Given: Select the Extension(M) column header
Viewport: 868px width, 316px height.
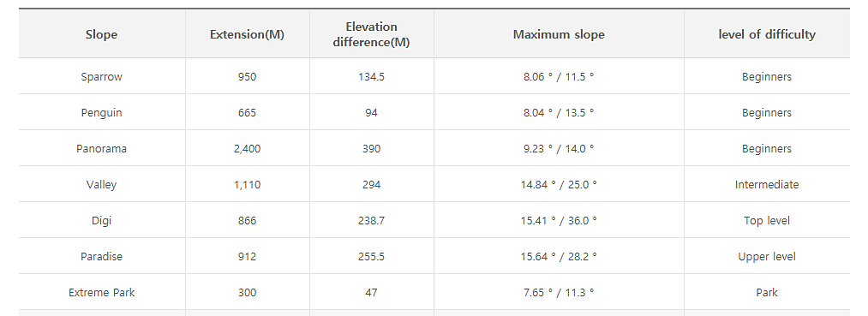Looking at the screenshot, I should [247, 34].
